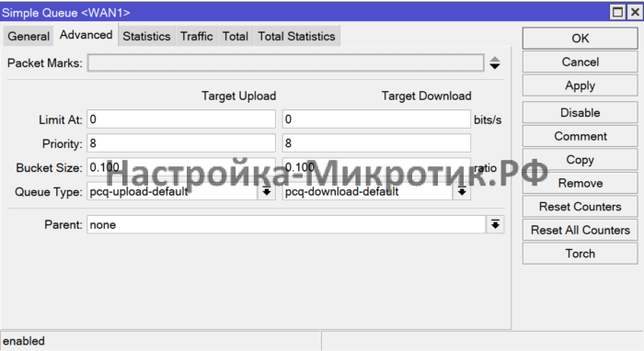Open the download Queue Type dropdown arrow
The image size is (644, 351).
(462, 191)
